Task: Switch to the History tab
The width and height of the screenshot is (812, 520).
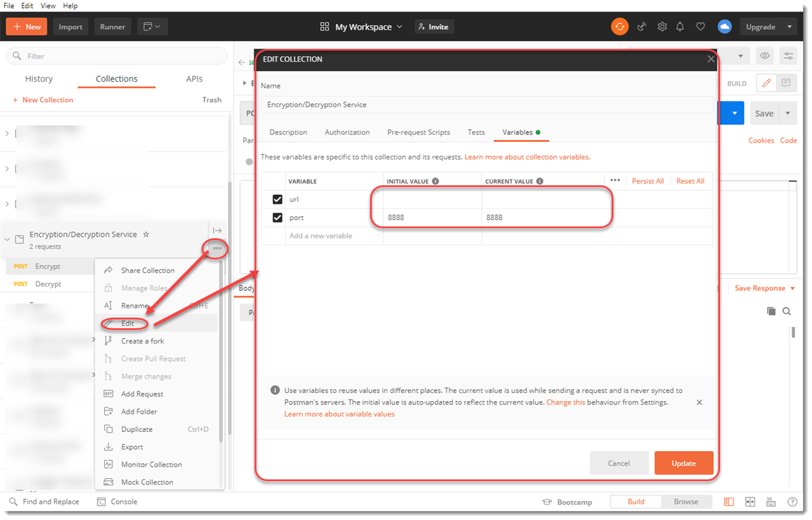Action: click(39, 79)
